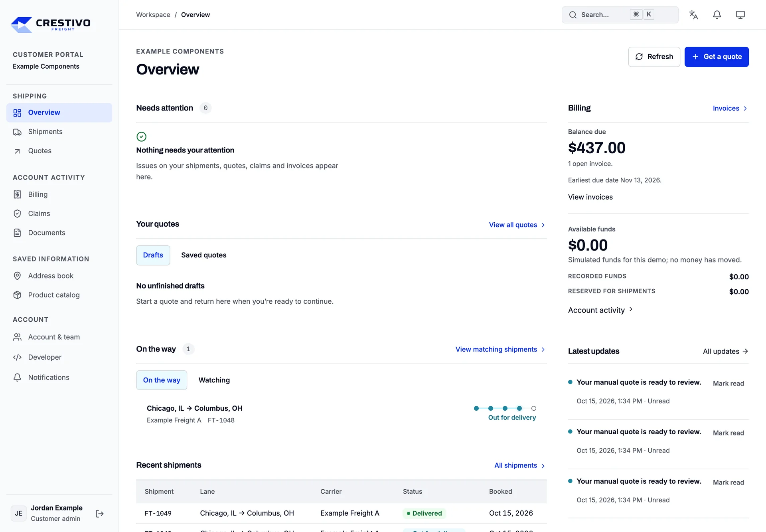Click the sidebar Notifications bell icon
This screenshot has height=532, width=766.
pyautogui.click(x=17, y=378)
